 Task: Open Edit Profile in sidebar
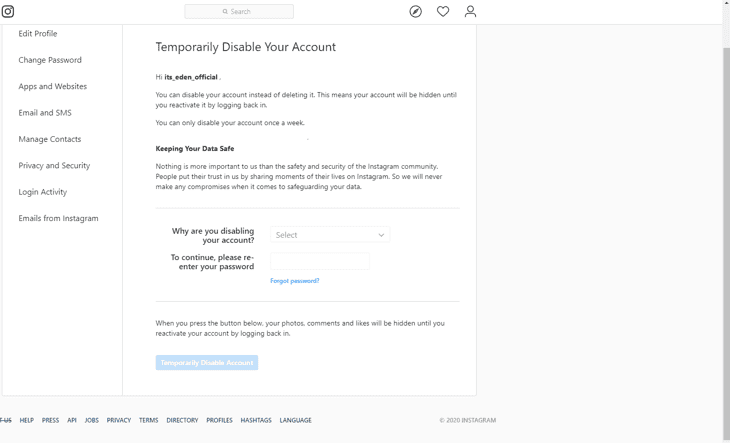[x=38, y=34]
